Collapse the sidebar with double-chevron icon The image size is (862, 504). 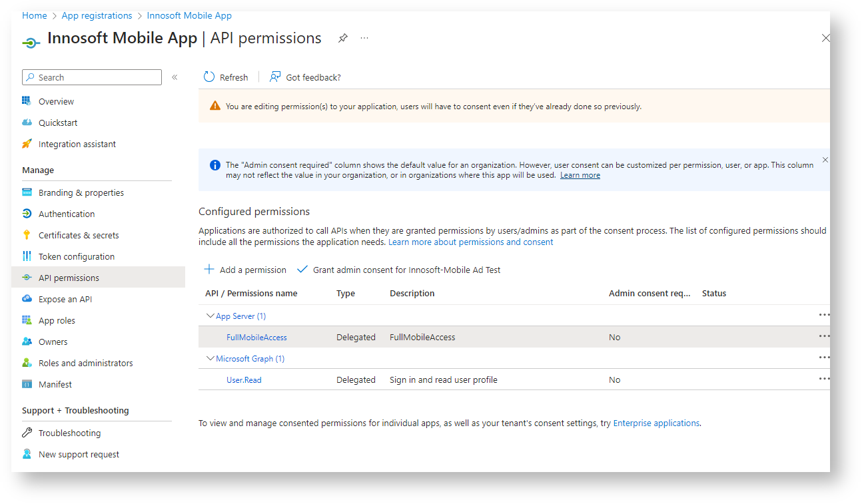click(x=175, y=77)
